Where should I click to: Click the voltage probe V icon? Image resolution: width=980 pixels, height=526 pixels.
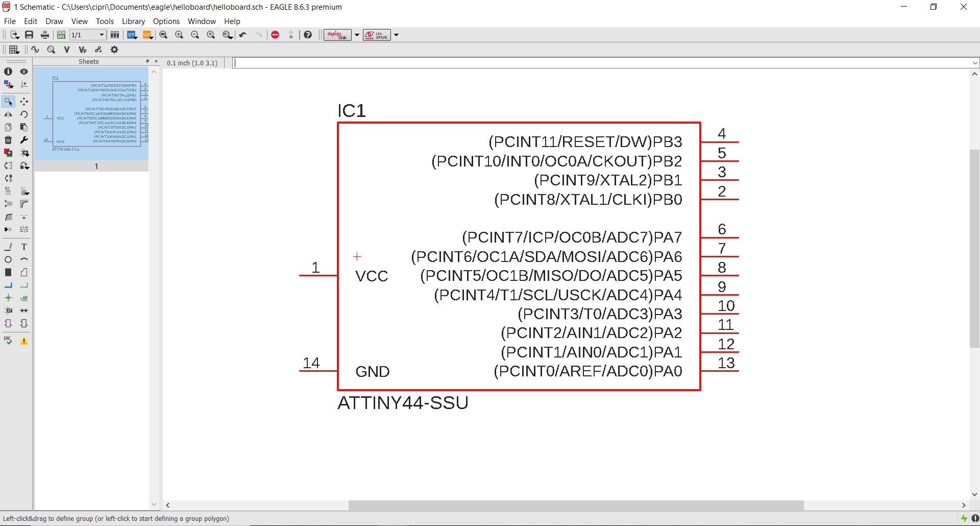(66, 50)
